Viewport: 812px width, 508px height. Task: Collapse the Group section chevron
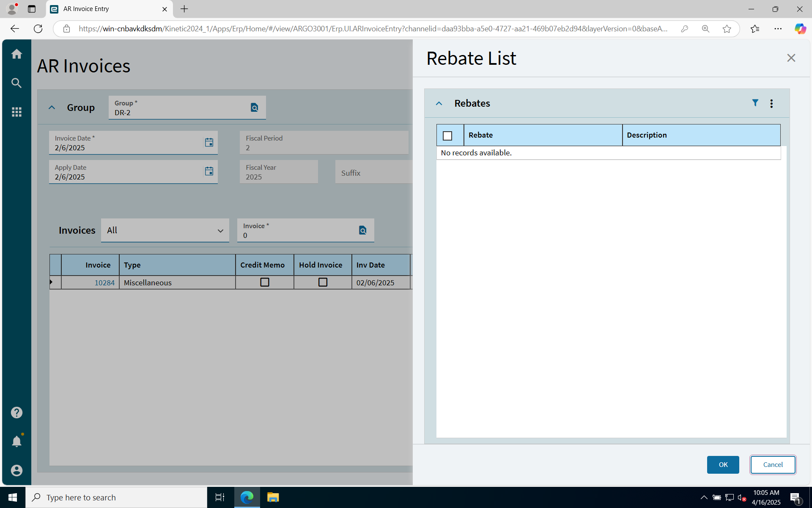(x=52, y=108)
